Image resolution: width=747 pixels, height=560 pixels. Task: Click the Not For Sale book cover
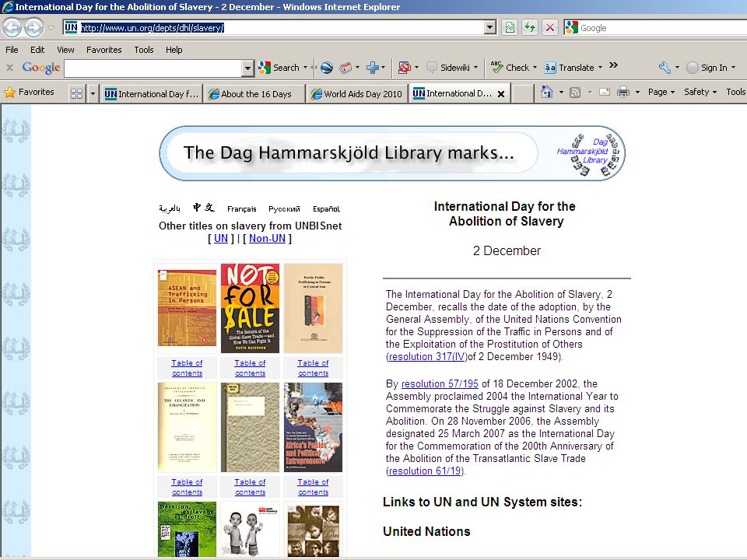[250, 308]
